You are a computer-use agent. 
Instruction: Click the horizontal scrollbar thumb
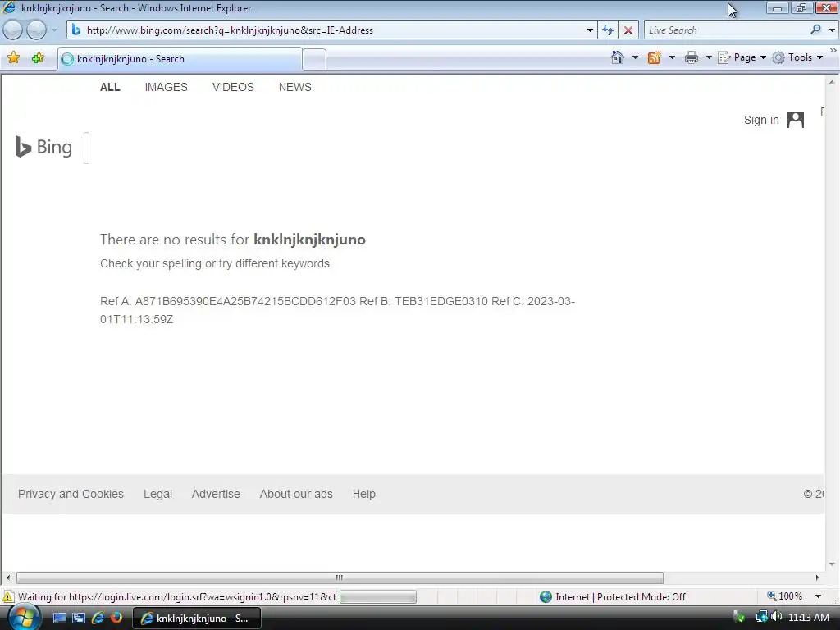click(x=340, y=577)
